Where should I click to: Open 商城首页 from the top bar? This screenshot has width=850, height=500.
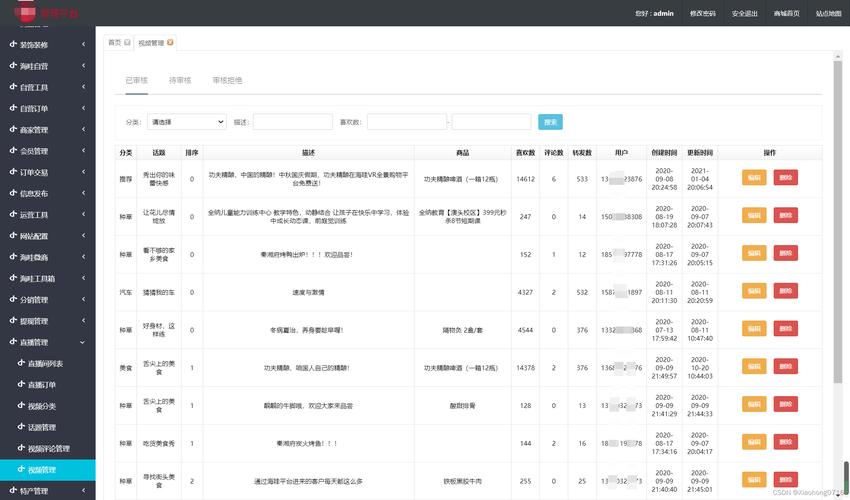(787, 14)
